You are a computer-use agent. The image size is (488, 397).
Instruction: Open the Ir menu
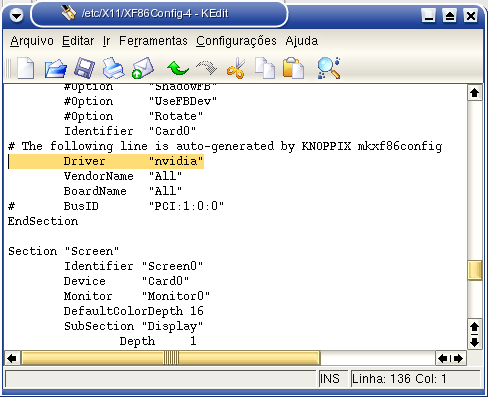[106, 41]
